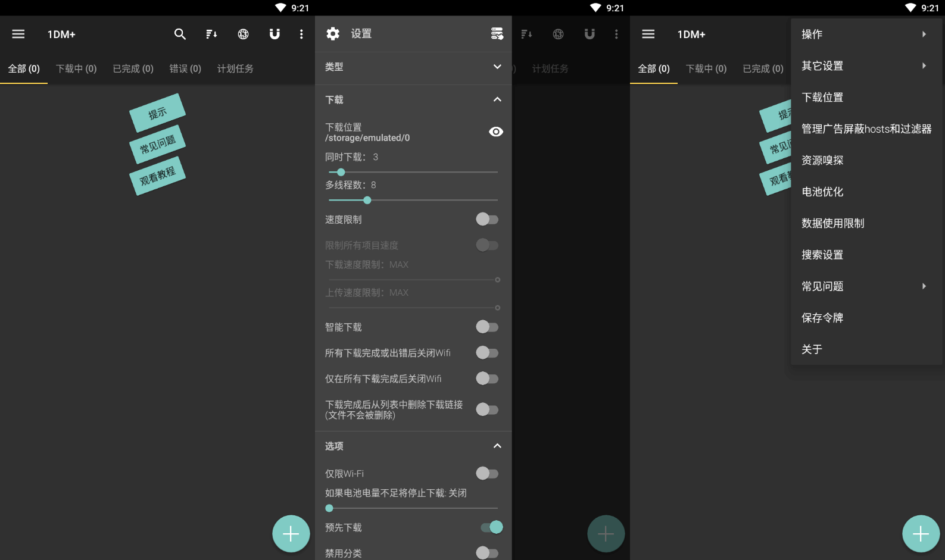The width and height of the screenshot is (945, 560).
Task: Switch to 全部 (0) tab in right screen
Action: pyautogui.click(x=654, y=68)
